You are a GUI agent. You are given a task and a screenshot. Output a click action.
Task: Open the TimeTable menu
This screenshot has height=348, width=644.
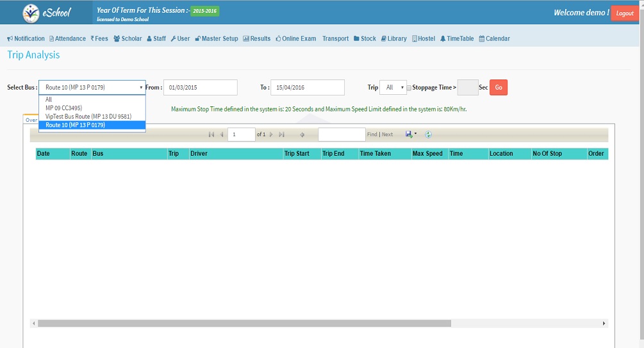(457, 38)
